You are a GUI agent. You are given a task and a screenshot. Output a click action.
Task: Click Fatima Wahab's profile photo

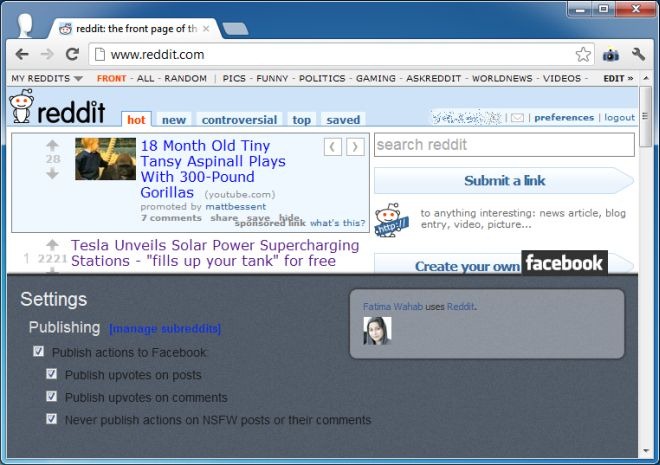pyautogui.click(x=377, y=331)
